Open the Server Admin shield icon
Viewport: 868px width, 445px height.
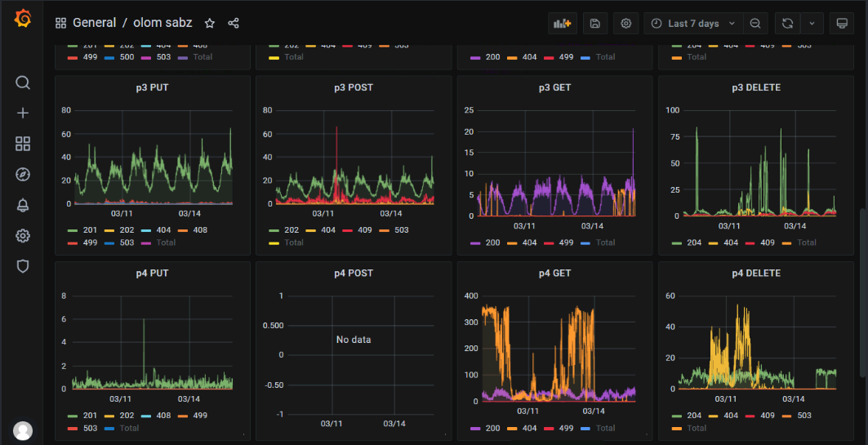[23, 266]
